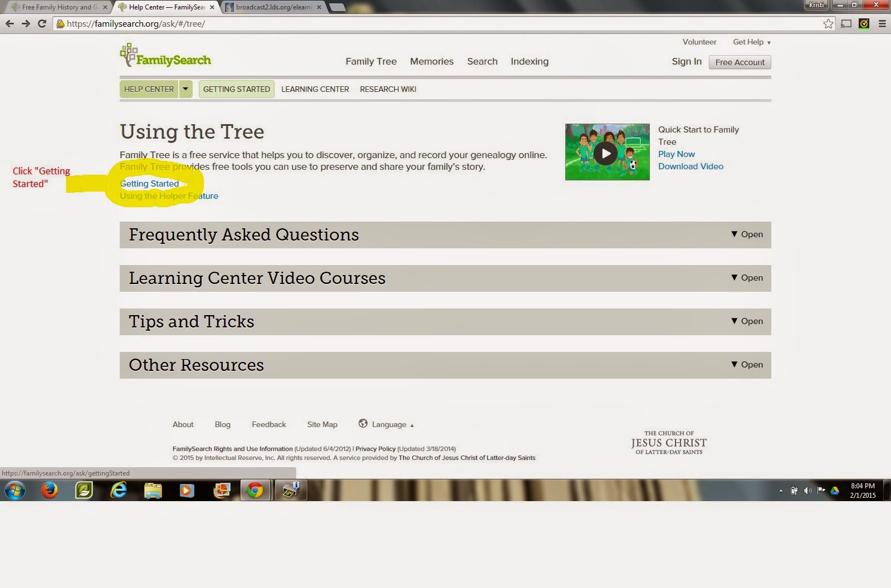Click the globe icon beside Language
This screenshot has height=588, width=891.
click(363, 423)
